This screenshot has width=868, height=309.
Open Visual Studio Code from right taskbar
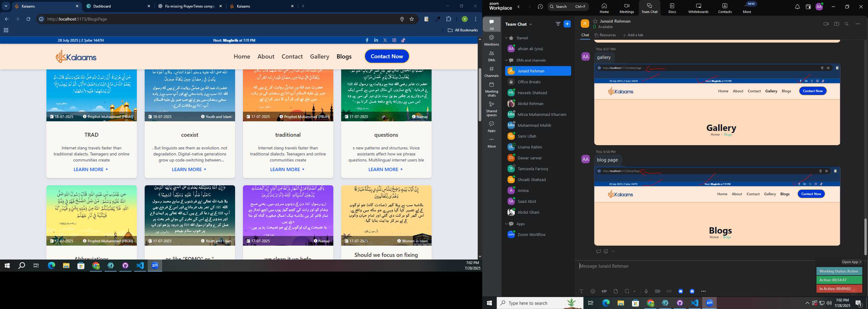(x=694, y=303)
